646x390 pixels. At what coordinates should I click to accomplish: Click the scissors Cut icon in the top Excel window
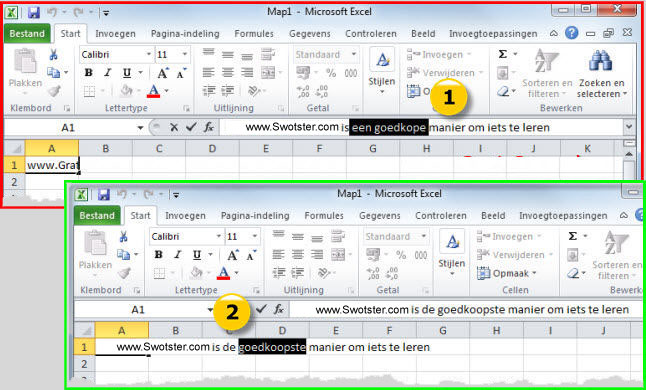[53, 54]
